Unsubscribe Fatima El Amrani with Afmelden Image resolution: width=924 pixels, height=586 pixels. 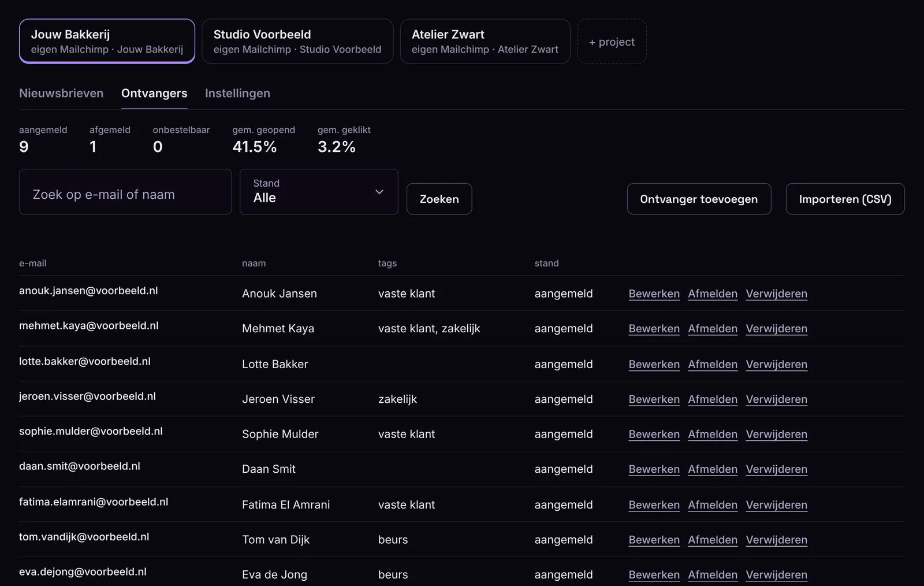713,505
